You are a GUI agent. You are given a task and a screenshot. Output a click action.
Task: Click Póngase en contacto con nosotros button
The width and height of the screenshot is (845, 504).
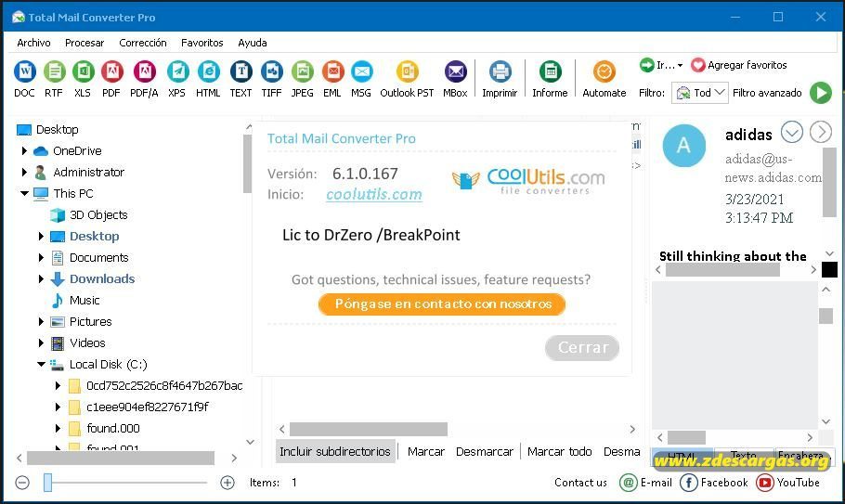(442, 304)
